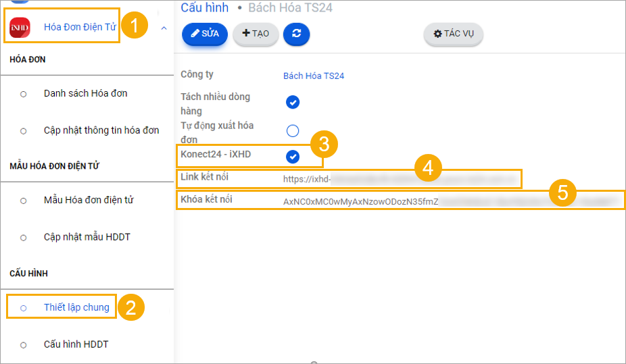The image size is (626, 364).
Task: Toggle the Tách nhiều dòng hàng checkbox
Action: click(x=293, y=102)
